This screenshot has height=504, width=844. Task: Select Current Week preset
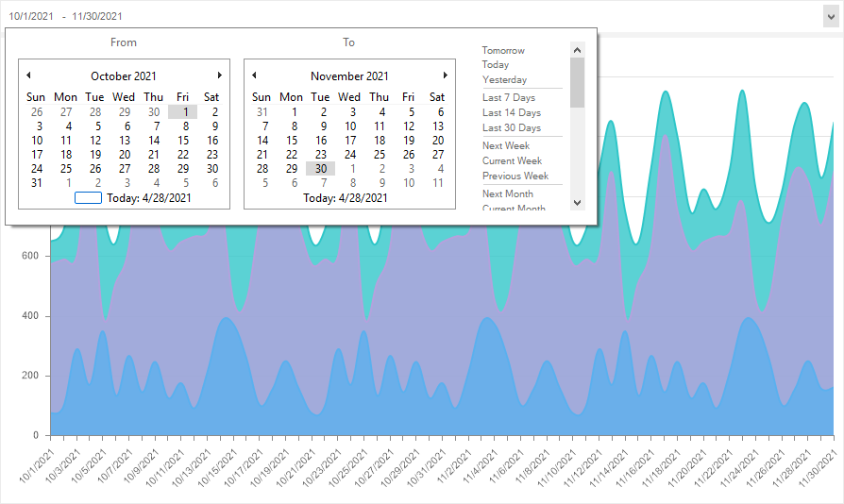pos(512,160)
